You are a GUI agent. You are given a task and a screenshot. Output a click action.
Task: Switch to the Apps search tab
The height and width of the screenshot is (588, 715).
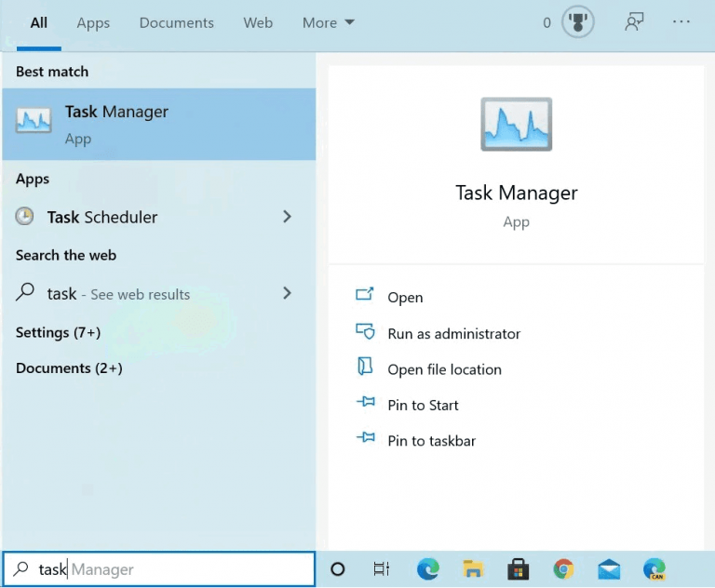[x=93, y=23]
